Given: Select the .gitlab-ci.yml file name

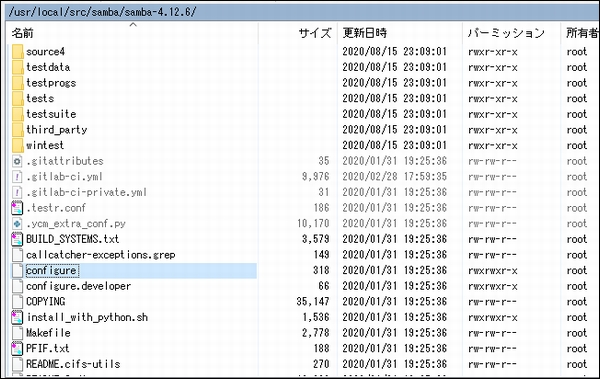Looking at the screenshot, I should [64, 177].
